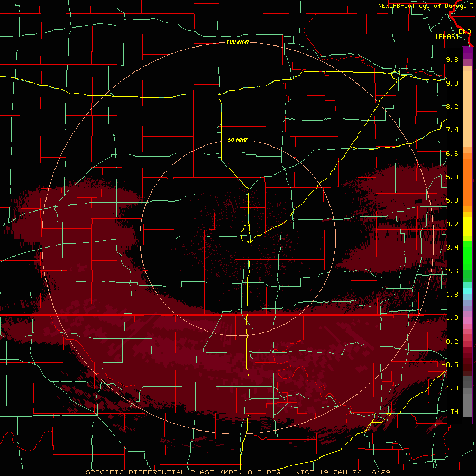Image resolution: width=476 pixels, height=476 pixels.
Task: Select the 9.8 value on the color scale
Action: (x=452, y=59)
